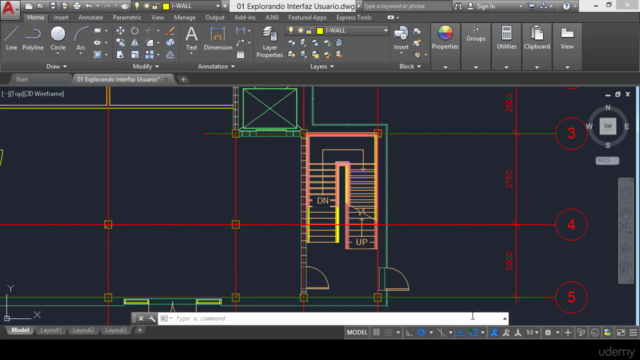Expand the Modify panel
The width and height of the screenshot is (640, 360).
click(146, 66)
